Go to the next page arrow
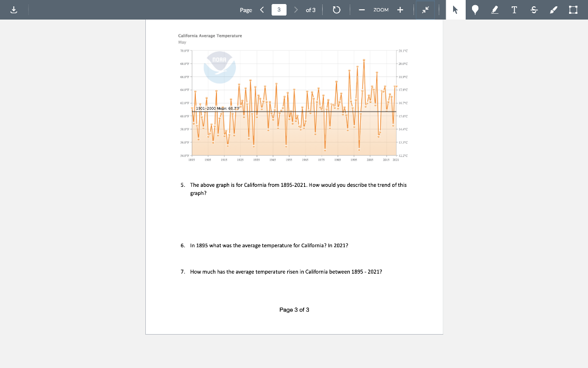This screenshot has width=588, height=368. 296,10
